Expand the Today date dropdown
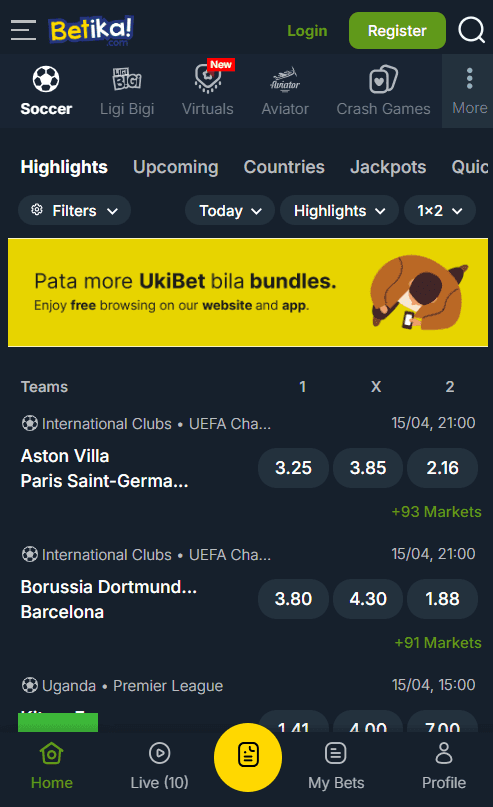This screenshot has height=807, width=493. coord(230,210)
